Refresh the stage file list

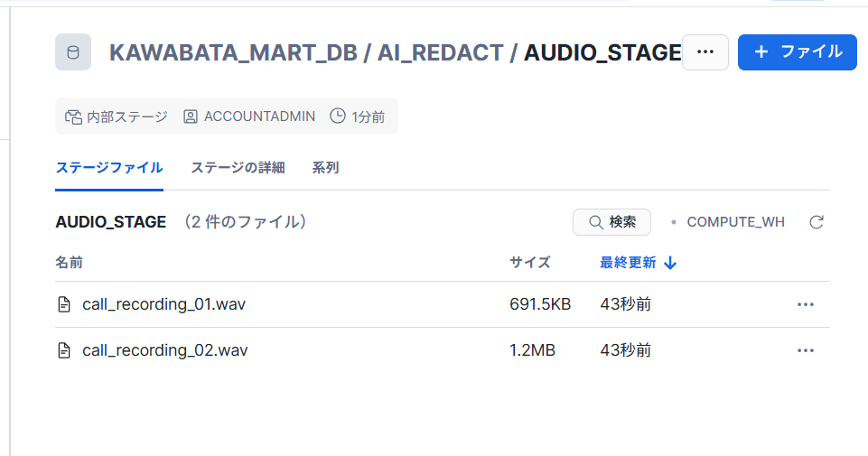coord(817,222)
